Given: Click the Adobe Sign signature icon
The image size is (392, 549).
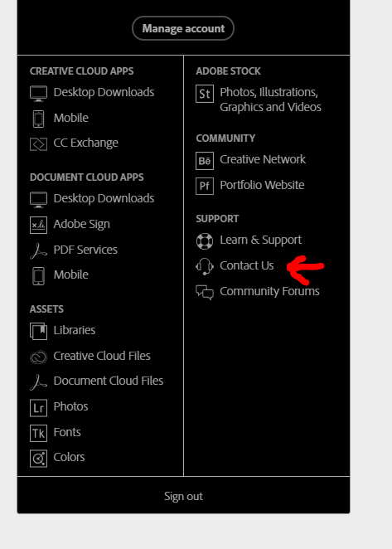Looking at the screenshot, I should [x=38, y=225].
